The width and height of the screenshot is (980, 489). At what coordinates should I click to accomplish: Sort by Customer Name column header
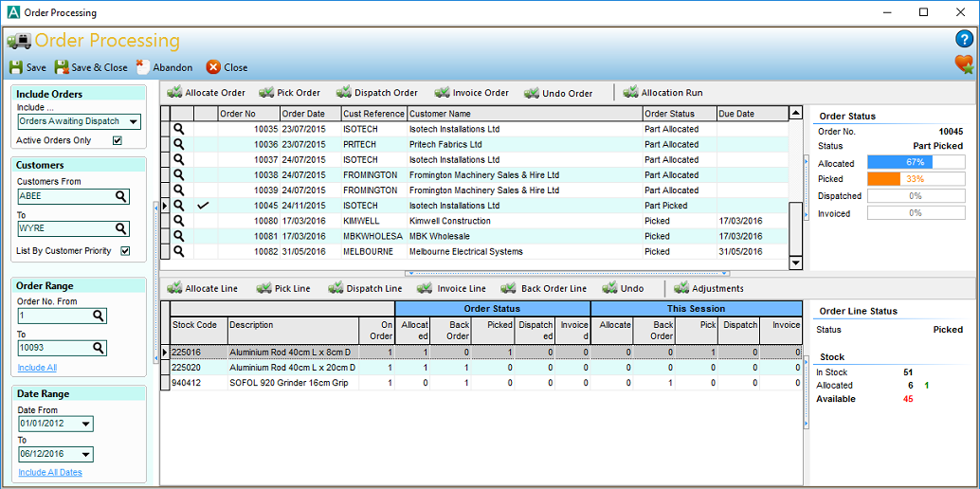(x=525, y=114)
